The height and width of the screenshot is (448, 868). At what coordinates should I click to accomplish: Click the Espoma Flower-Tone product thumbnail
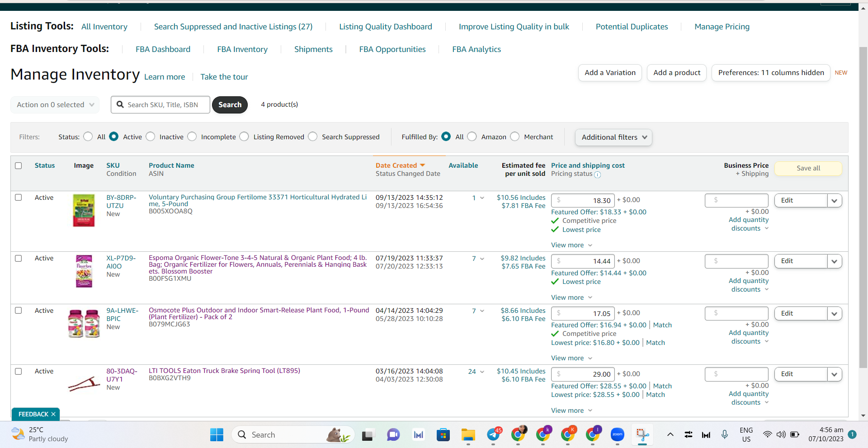tap(84, 271)
